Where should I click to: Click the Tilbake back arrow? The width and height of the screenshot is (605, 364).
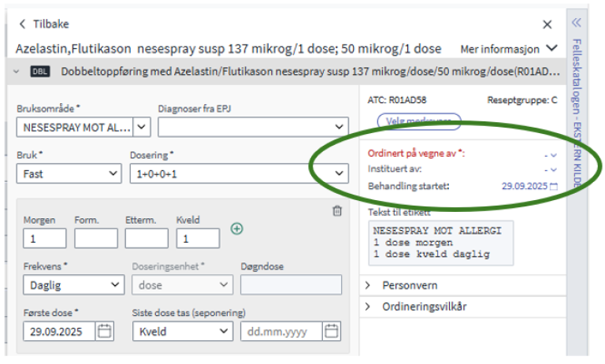(x=22, y=25)
